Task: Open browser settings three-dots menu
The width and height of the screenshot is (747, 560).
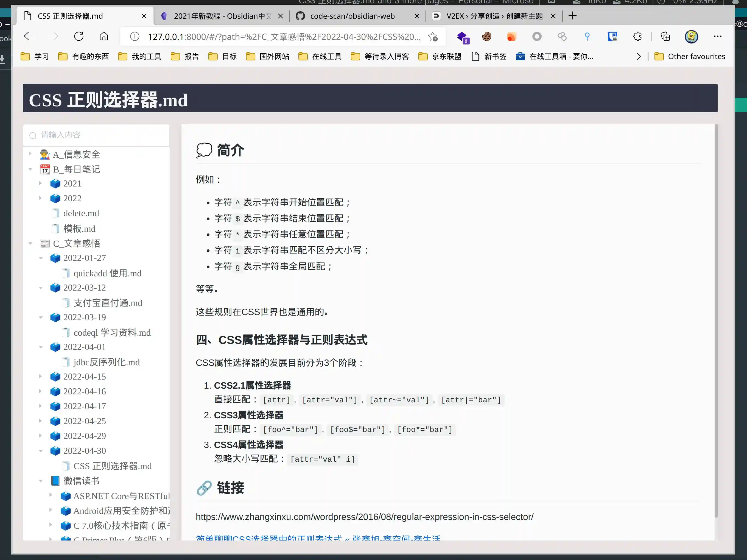Action: click(717, 37)
